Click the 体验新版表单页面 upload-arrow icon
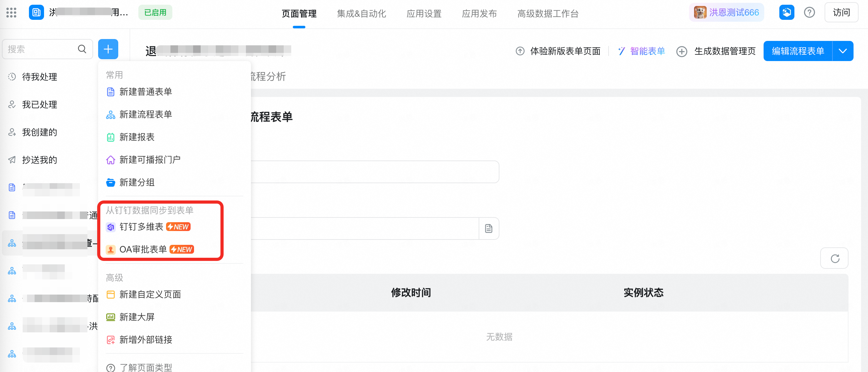This screenshot has width=868, height=372. [520, 51]
